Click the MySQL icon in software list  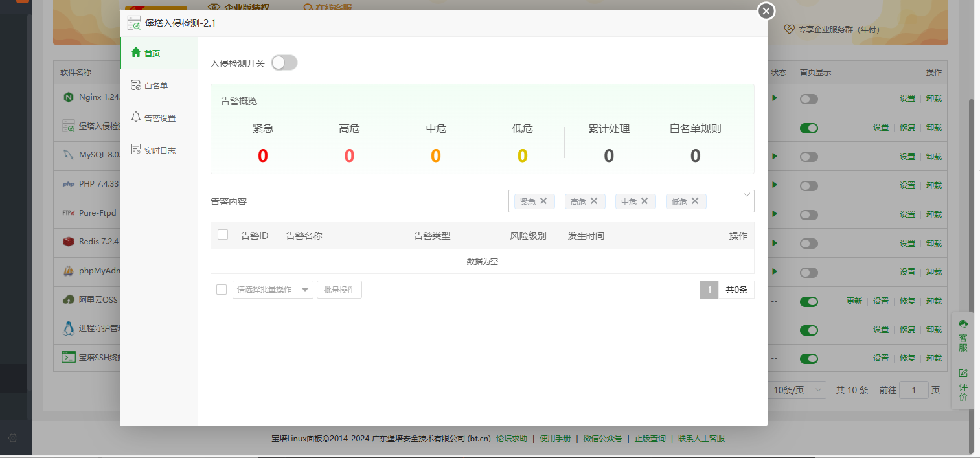(68, 155)
